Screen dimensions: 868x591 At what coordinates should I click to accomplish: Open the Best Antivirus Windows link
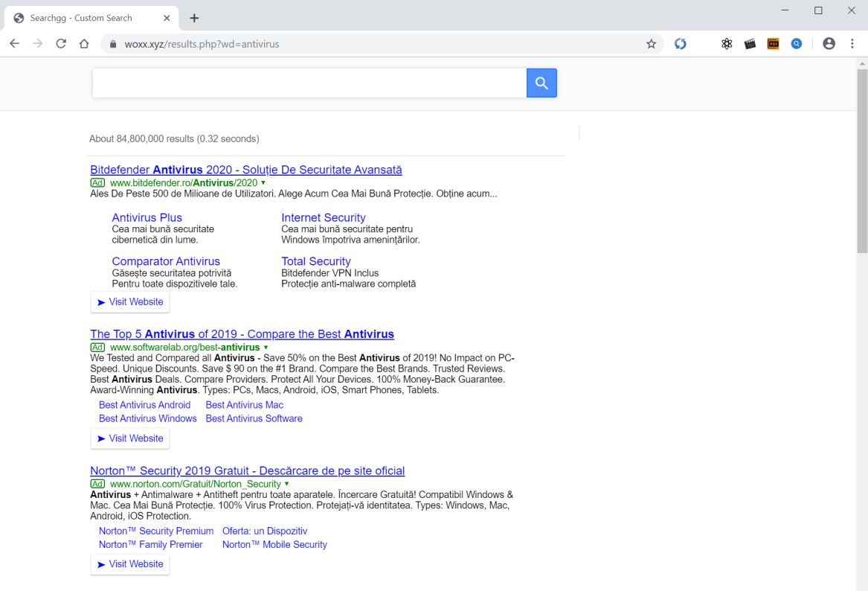148,419
